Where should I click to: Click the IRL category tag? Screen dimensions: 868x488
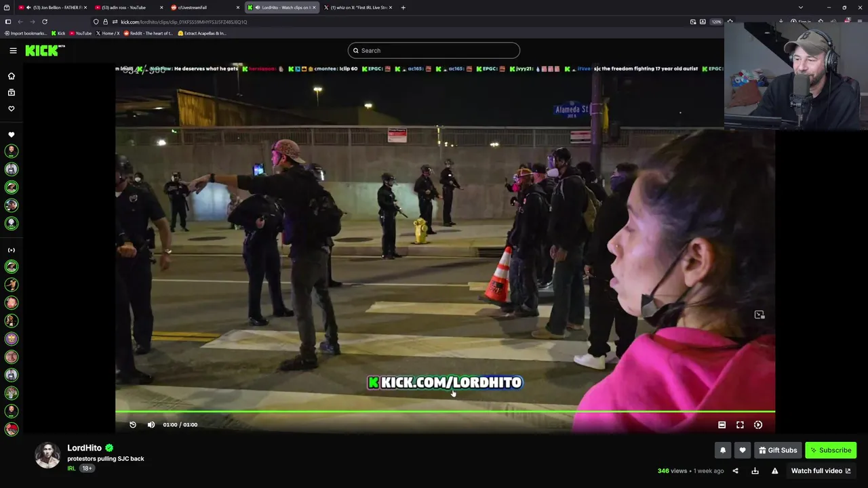click(71, 468)
